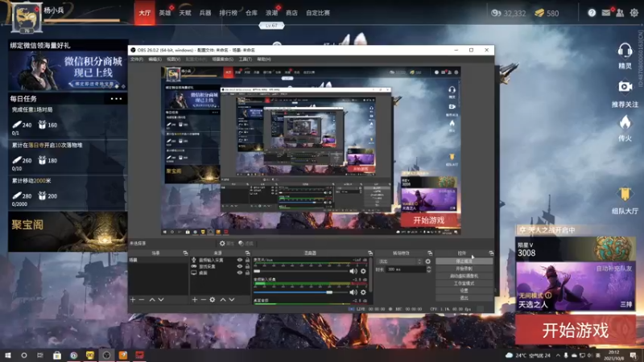Click the mixer panel vertical scrollbar

pos(371,275)
